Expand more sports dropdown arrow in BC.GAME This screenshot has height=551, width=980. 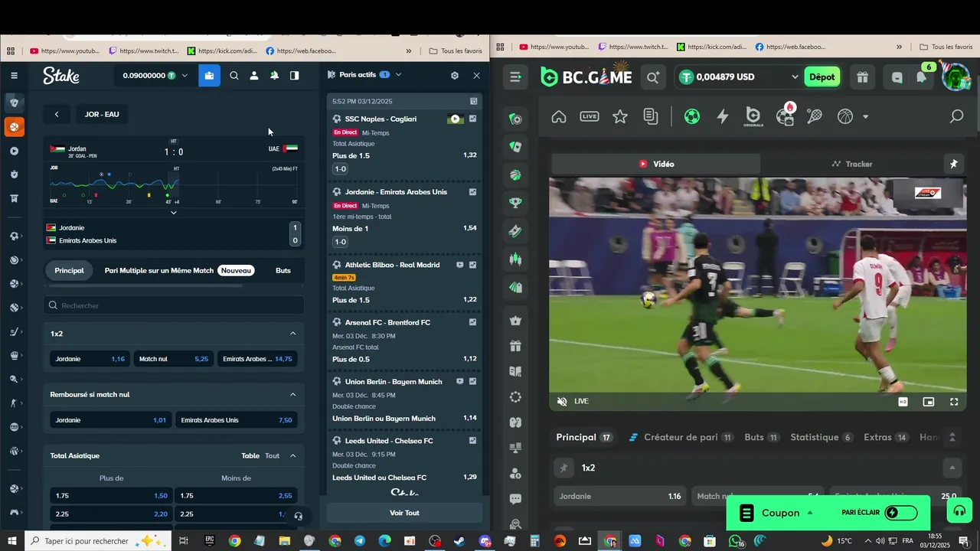(866, 117)
